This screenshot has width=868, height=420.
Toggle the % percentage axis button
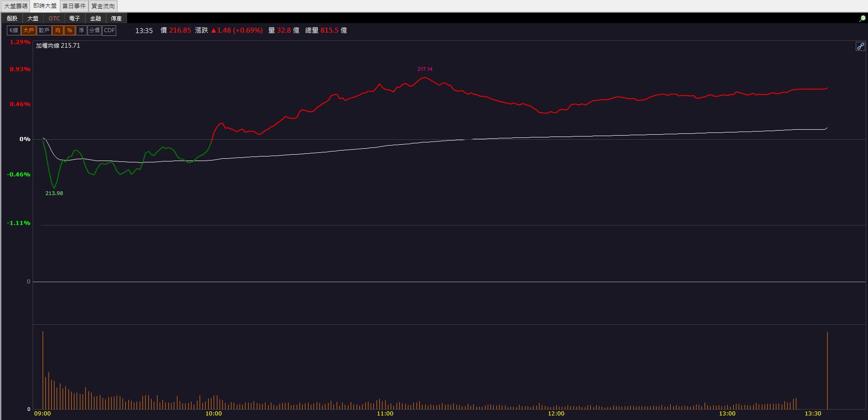click(x=69, y=30)
